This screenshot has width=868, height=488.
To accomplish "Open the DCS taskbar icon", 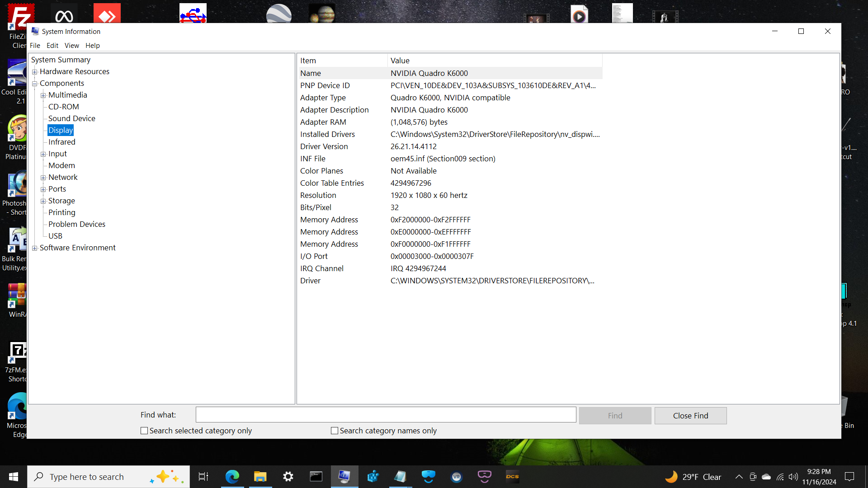I will [512, 477].
